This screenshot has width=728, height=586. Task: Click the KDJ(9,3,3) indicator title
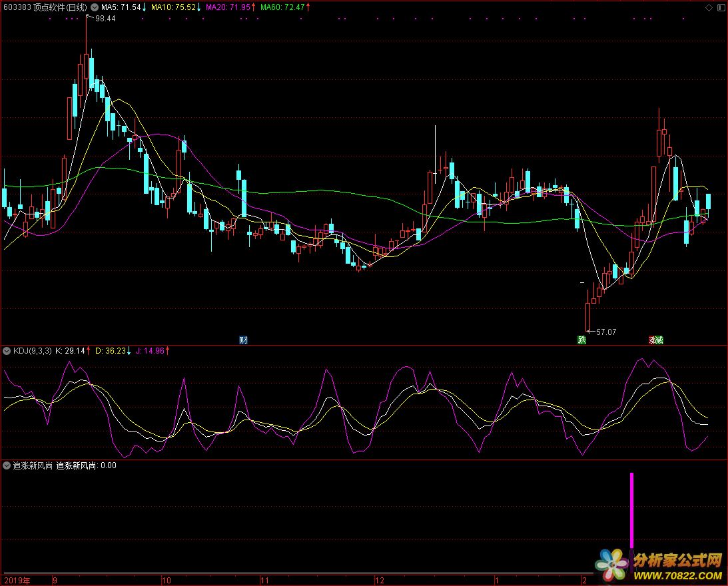tap(32, 350)
